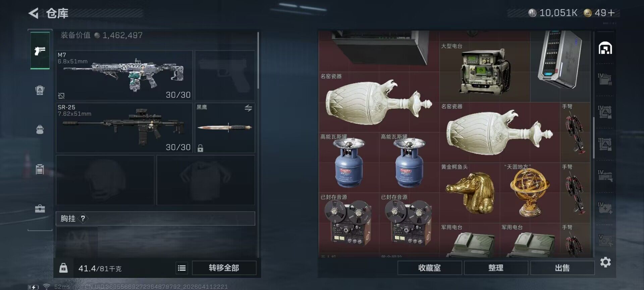
Task: Select the M7 rifle slot
Action: pyautogui.click(x=124, y=75)
